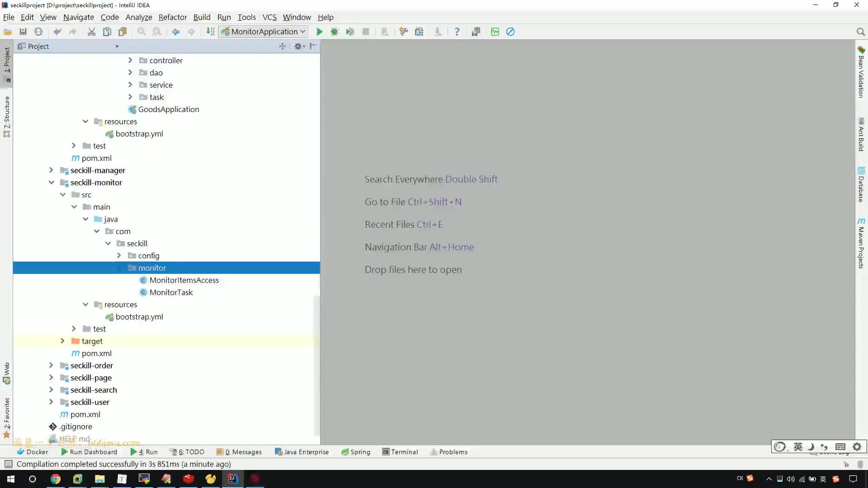
Task: Select the highlighted monitor package
Action: tap(166, 268)
